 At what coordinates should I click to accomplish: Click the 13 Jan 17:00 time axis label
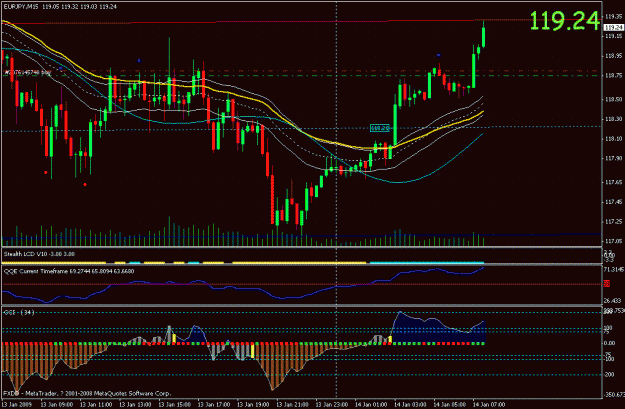214,405
